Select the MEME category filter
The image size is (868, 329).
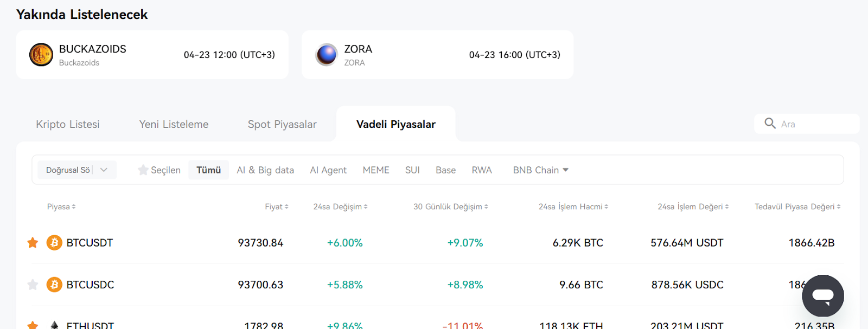coord(376,170)
